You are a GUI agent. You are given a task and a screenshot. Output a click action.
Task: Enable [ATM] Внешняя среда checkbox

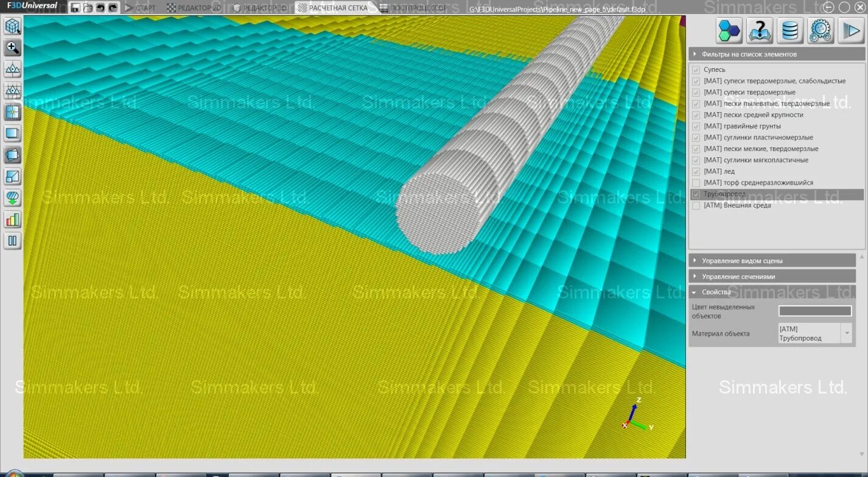pos(696,205)
